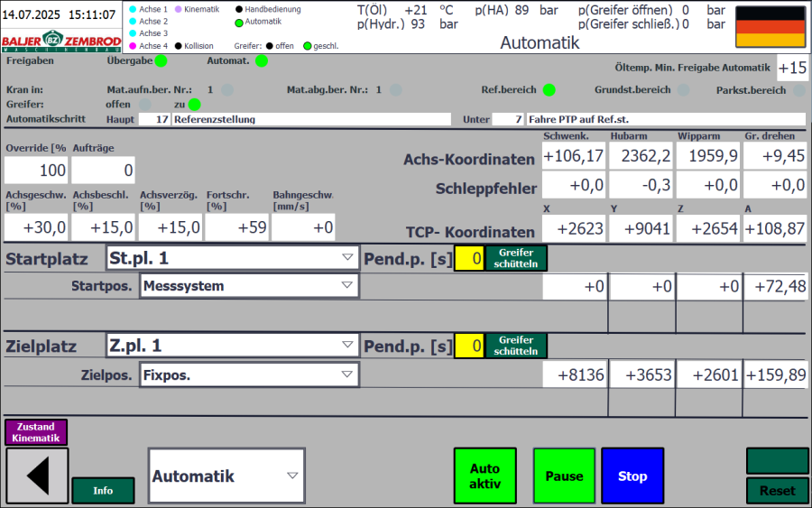Screen dimensions: 812x508
Task: Click the green Ref.bereich status indicator
Action: 549,90
